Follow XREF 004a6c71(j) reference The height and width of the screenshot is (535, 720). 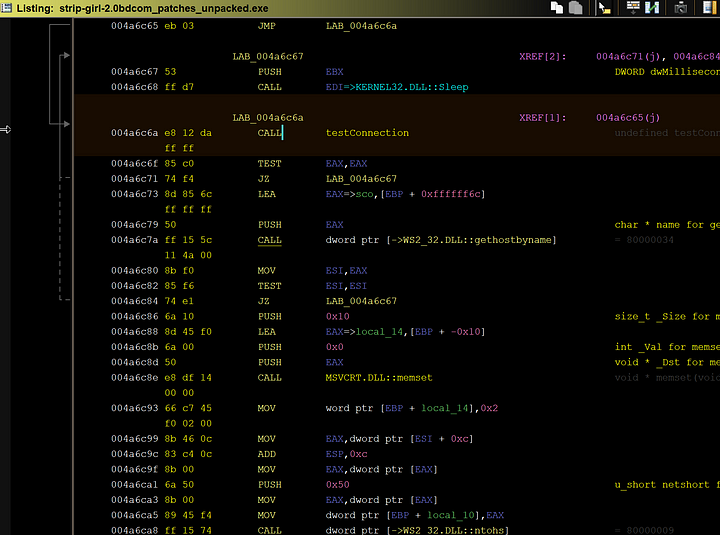(x=629, y=56)
